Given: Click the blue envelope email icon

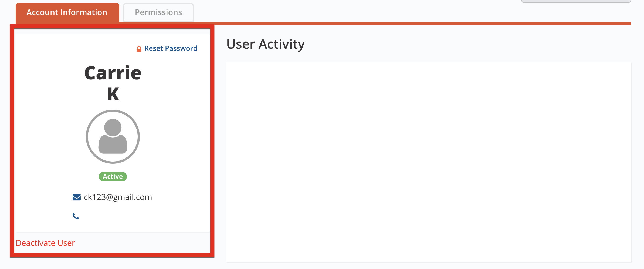Looking at the screenshot, I should 77,197.
